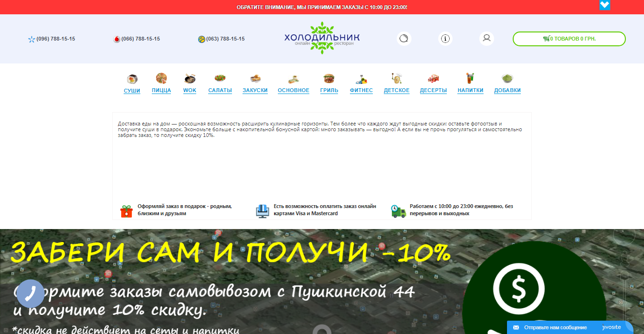Select the Детское menu category

pos(396,90)
